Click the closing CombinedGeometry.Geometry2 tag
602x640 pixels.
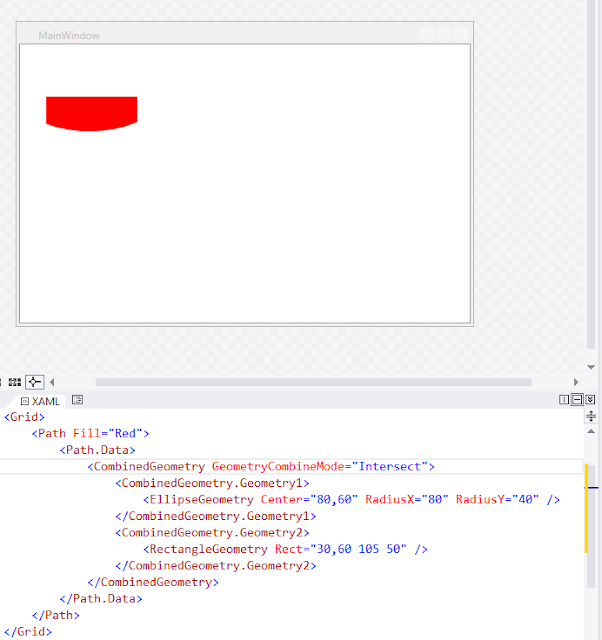click(216, 565)
